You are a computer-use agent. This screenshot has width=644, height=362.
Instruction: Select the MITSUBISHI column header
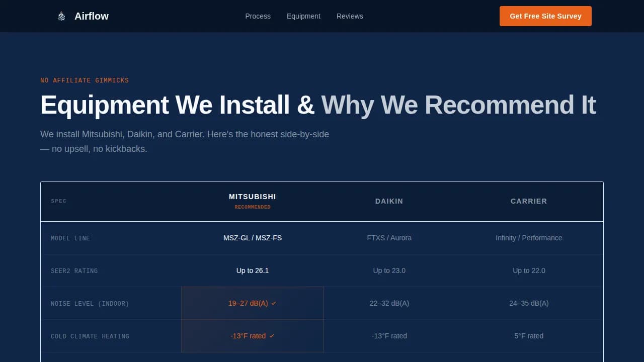point(252,197)
